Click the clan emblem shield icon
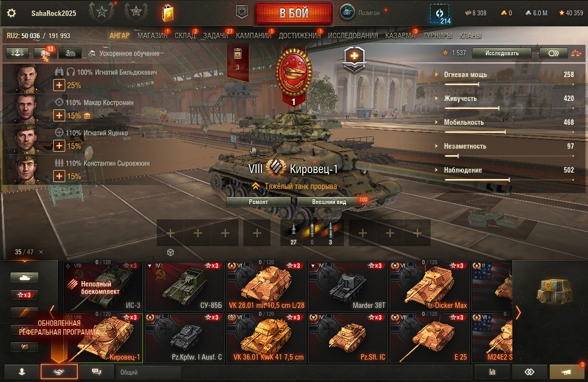 coord(242,12)
